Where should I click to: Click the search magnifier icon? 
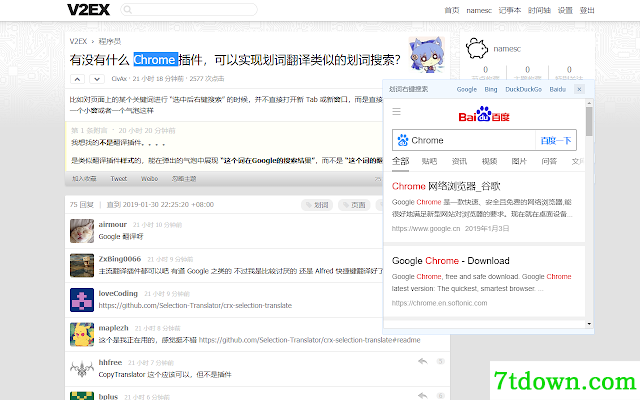(x=128, y=9)
